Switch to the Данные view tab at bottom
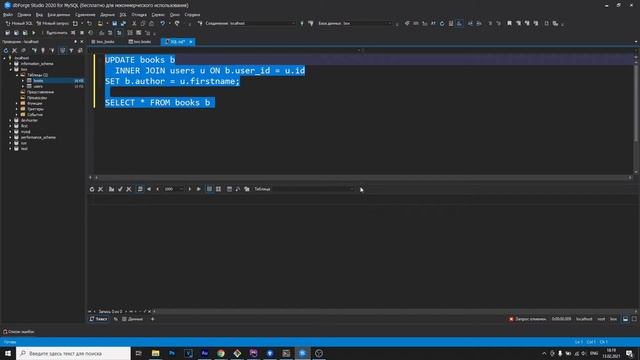The width and height of the screenshot is (640, 360). (x=133, y=319)
